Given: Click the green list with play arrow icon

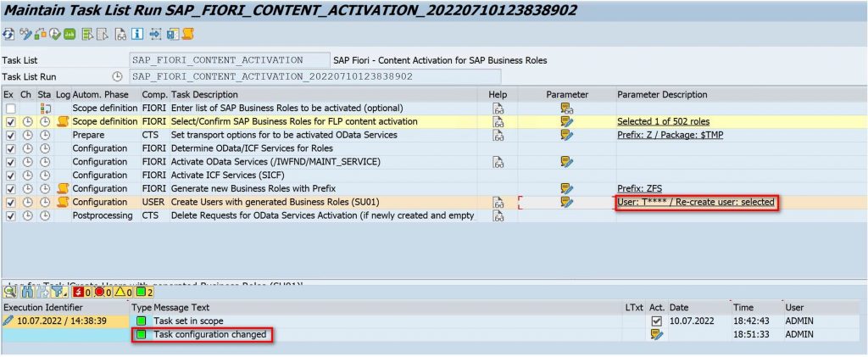Looking at the screenshot, I should [x=87, y=34].
